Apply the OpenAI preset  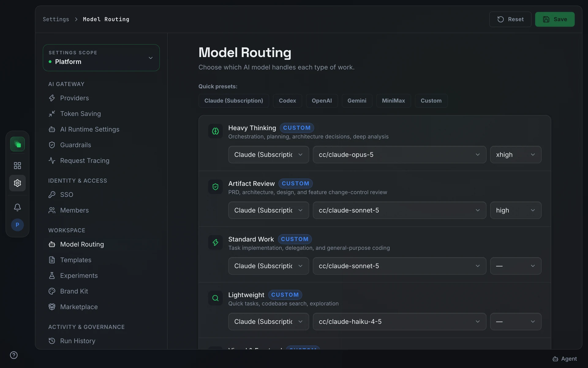(x=322, y=101)
